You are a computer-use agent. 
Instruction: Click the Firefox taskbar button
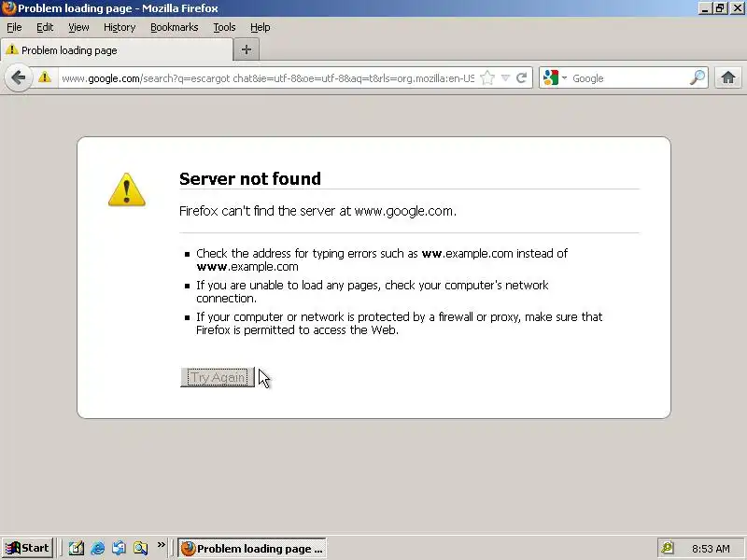tap(252, 549)
